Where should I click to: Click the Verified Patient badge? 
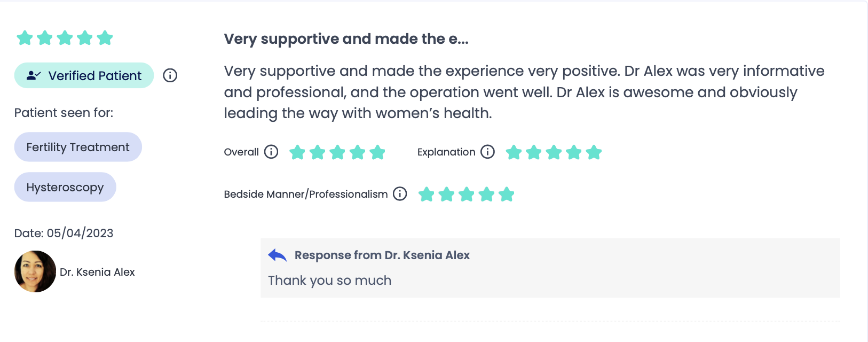[x=84, y=75]
